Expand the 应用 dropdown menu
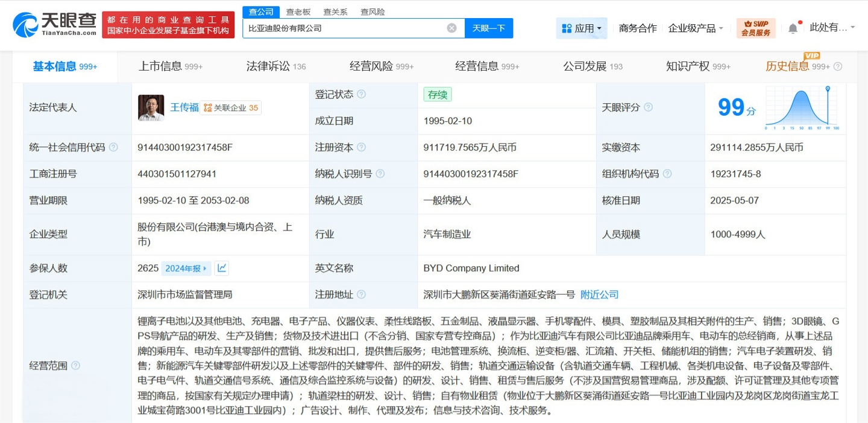The width and height of the screenshot is (868, 423). tap(582, 28)
